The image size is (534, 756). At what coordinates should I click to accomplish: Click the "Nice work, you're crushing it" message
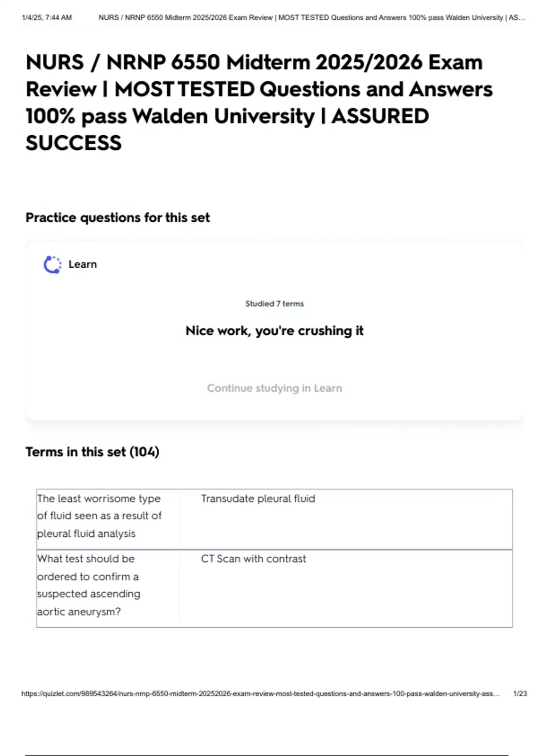click(x=274, y=331)
